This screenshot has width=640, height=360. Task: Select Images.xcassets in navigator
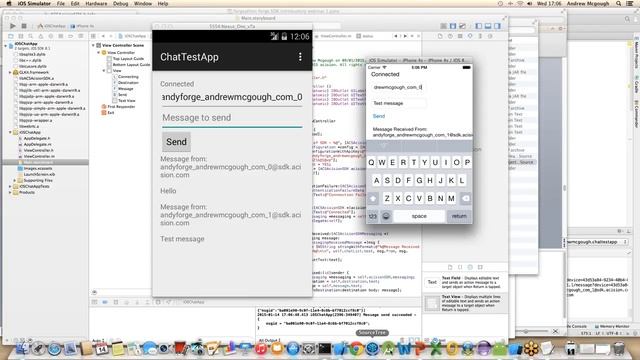click(x=38, y=168)
